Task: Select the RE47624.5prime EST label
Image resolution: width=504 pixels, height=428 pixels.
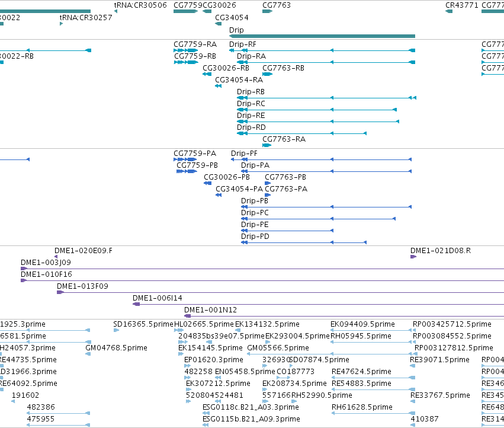Action: [361, 372]
